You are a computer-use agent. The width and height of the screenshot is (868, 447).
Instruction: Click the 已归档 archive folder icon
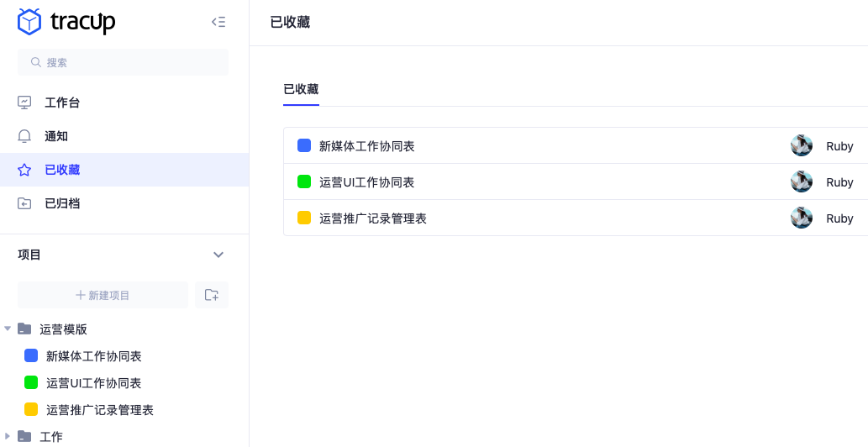click(x=24, y=203)
